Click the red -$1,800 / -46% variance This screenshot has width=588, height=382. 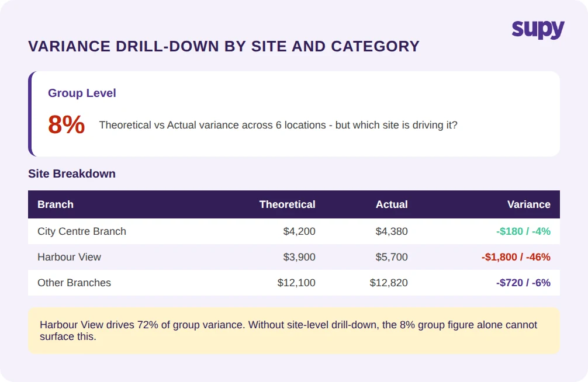(x=516, y=257)
